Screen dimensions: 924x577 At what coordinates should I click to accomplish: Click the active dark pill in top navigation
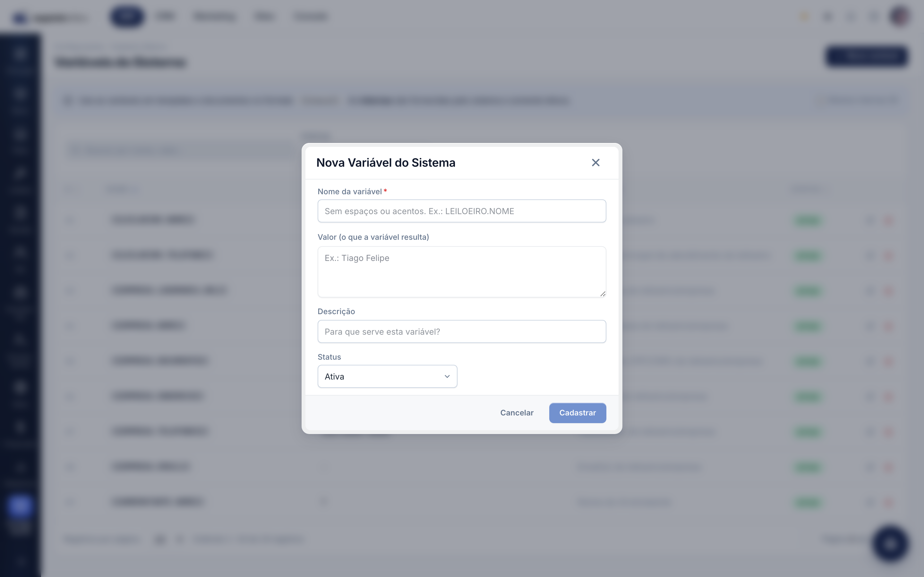[127, 16]
